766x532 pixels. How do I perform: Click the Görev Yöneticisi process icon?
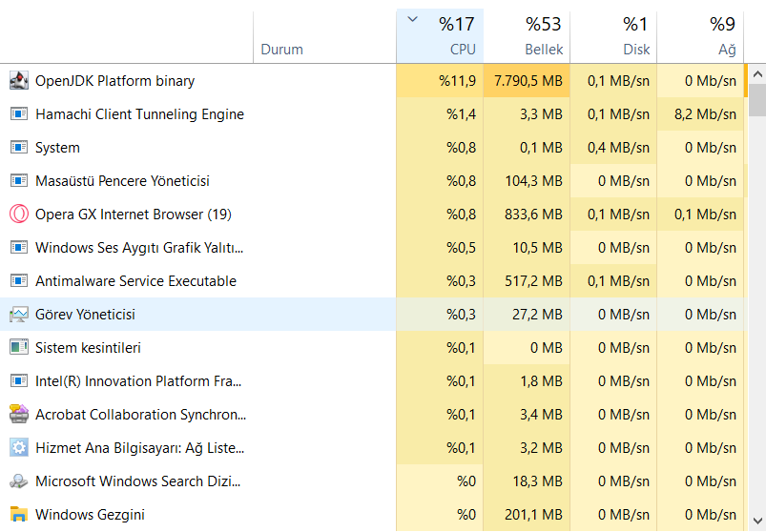pyautogui.click(x=19, y=315)
